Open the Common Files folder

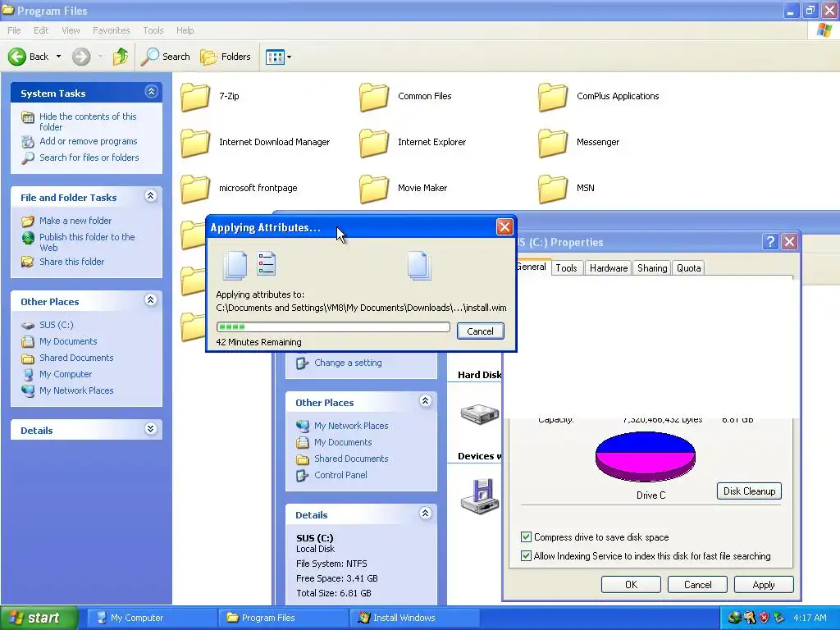tap(405, 97)
